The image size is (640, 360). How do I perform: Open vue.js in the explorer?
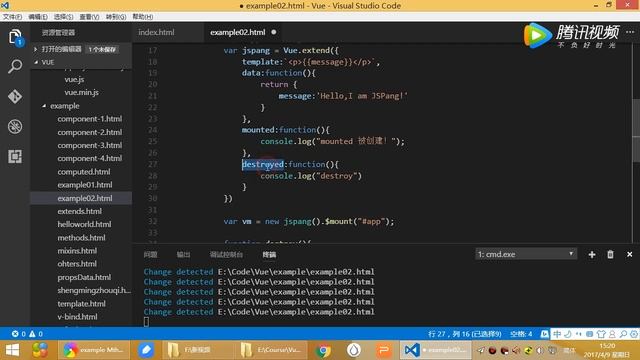[x=74, y=80]
